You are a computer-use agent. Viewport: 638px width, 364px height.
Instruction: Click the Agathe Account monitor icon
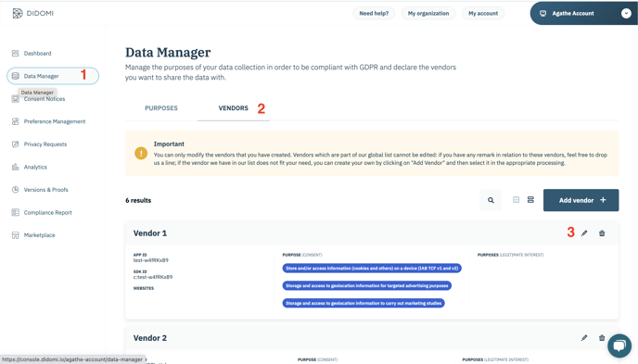(x=542, y=13)
